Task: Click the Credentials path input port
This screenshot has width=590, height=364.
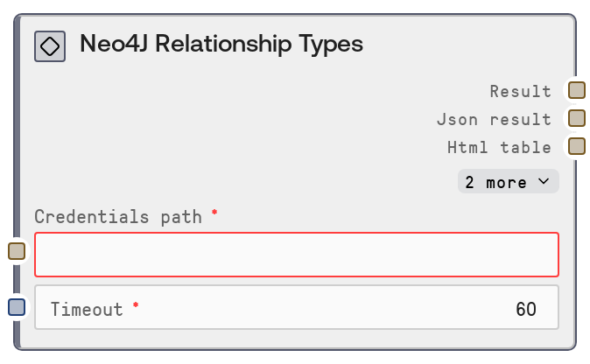Action: click(x=17, y=252)
